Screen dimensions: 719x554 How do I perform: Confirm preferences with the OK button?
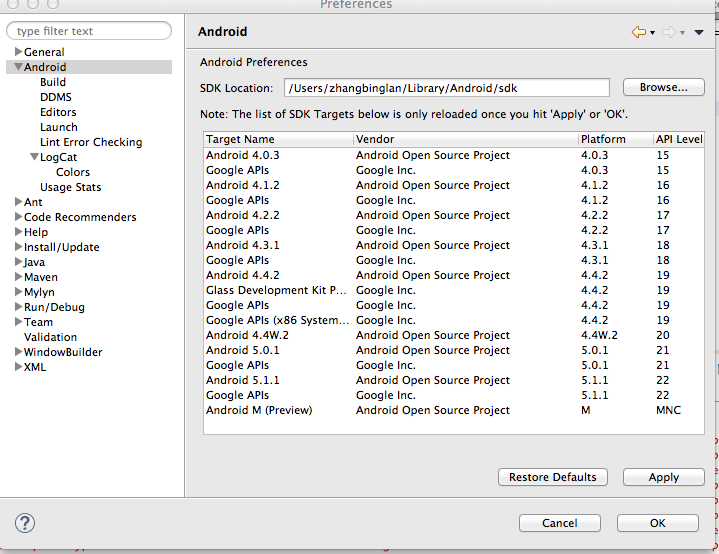pos(657,523)
